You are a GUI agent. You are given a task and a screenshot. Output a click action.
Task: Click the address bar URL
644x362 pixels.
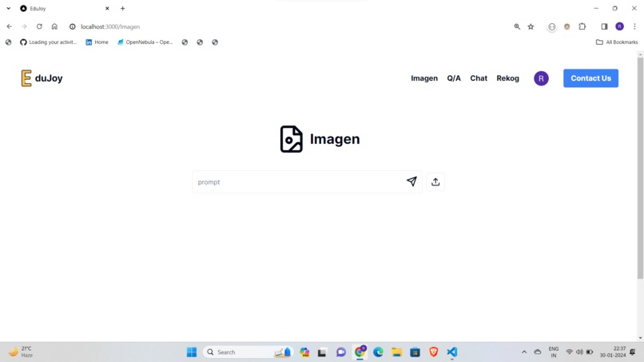(x=110, y=26)
